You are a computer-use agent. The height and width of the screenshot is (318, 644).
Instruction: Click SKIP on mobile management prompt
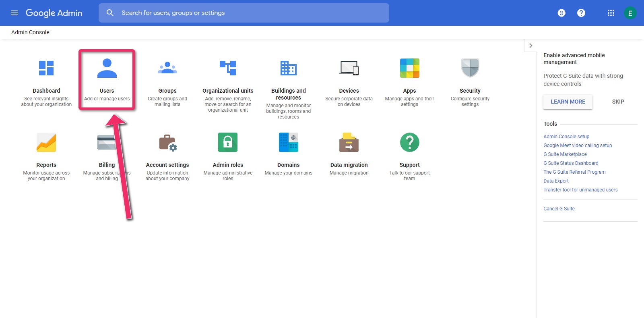tap(618, 102)
